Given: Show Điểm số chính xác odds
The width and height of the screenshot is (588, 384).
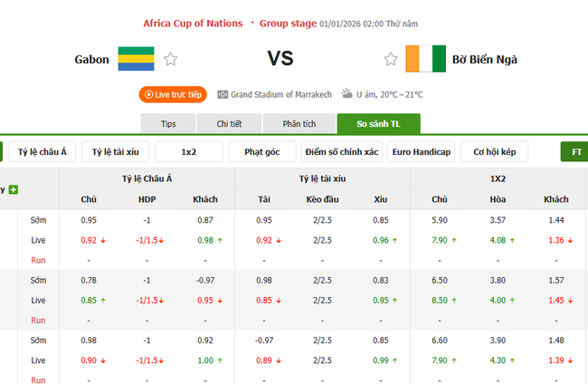Looking at the screenshot, I should [341, 152].
